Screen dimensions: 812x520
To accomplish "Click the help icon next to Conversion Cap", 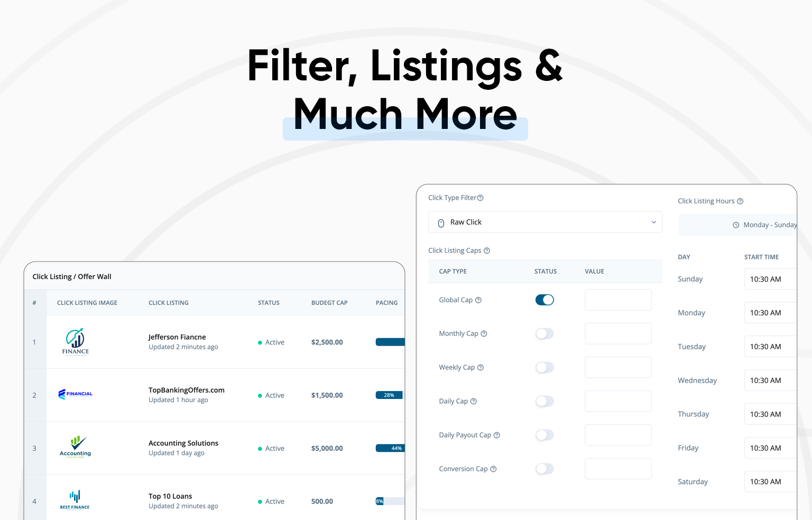I will point(493,469).
